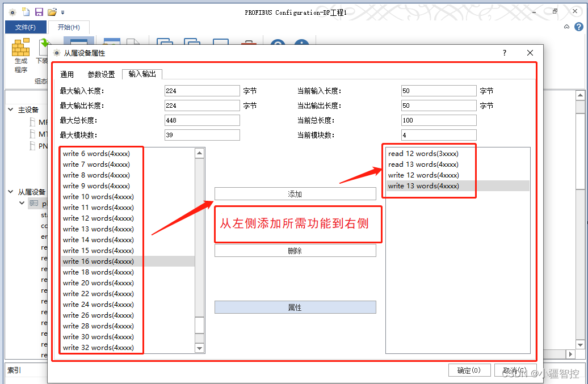Collapse the 从属设备 tree node
588x384 pixels.
click(x=10, y=192)
